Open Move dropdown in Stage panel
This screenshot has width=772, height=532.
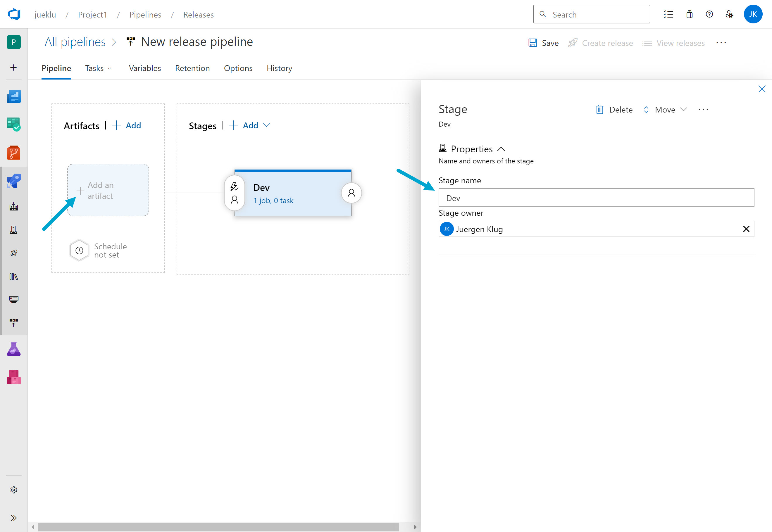click(x=665, y=110)
